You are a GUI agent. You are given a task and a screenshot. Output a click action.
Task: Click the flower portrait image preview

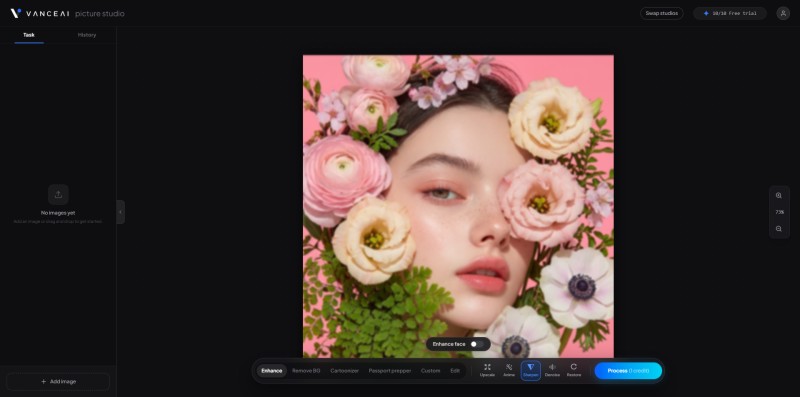point(458,206)
